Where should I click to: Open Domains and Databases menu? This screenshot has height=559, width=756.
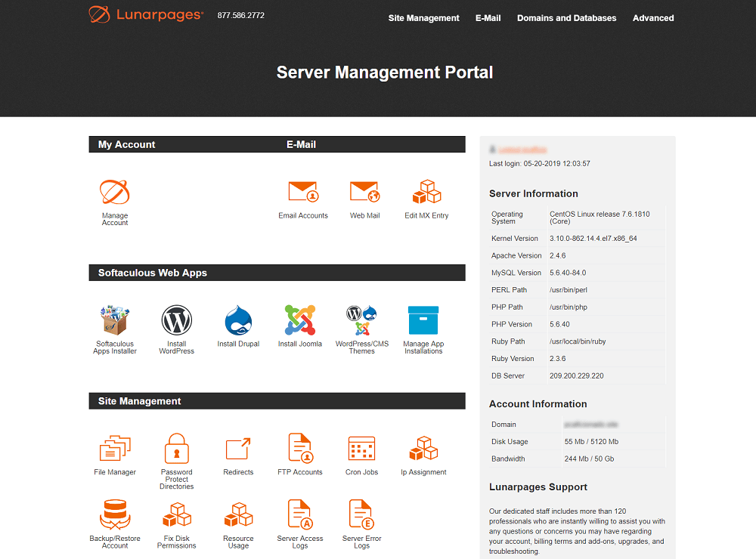(566, 18)
